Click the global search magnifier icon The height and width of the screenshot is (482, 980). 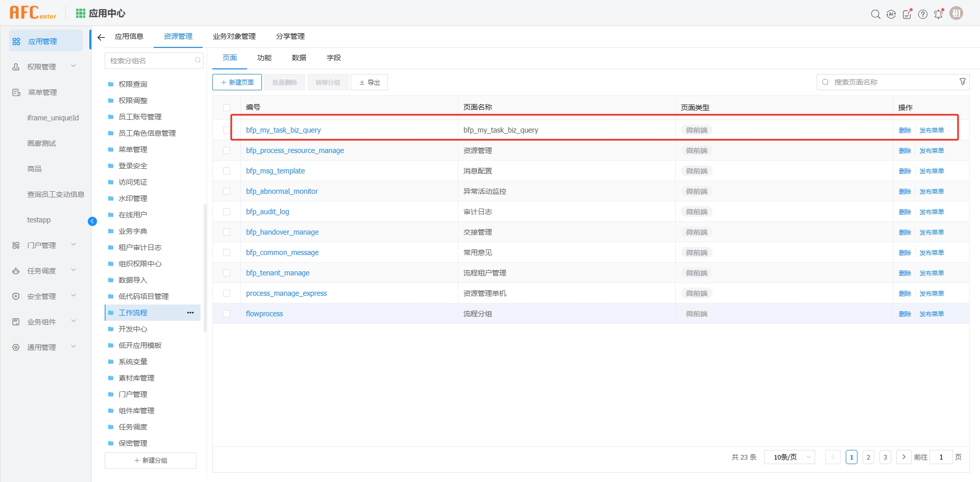[875, 14]
